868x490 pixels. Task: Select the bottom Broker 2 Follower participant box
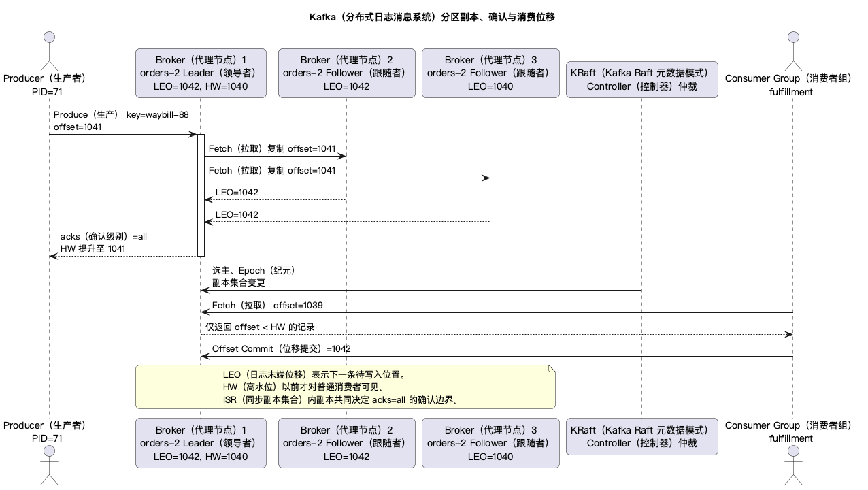pyautogui.click(x=346, y=443)
